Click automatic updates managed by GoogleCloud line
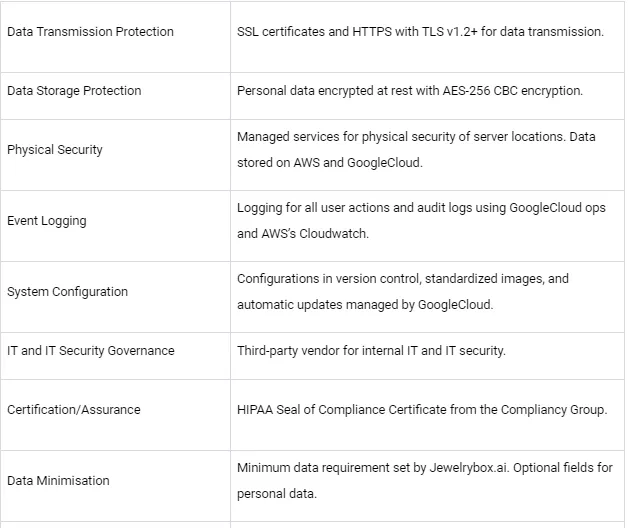Image resolution: width=628 pixels, height=528 pixels. point(365,305)
